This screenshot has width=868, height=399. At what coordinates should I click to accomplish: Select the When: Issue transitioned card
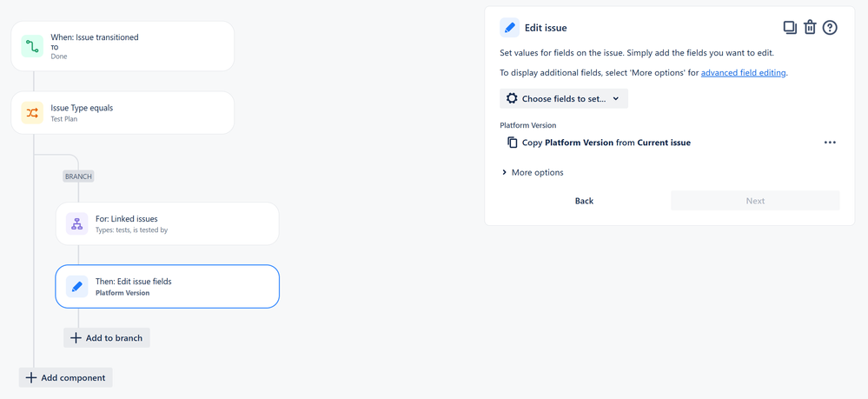(123, 46)
